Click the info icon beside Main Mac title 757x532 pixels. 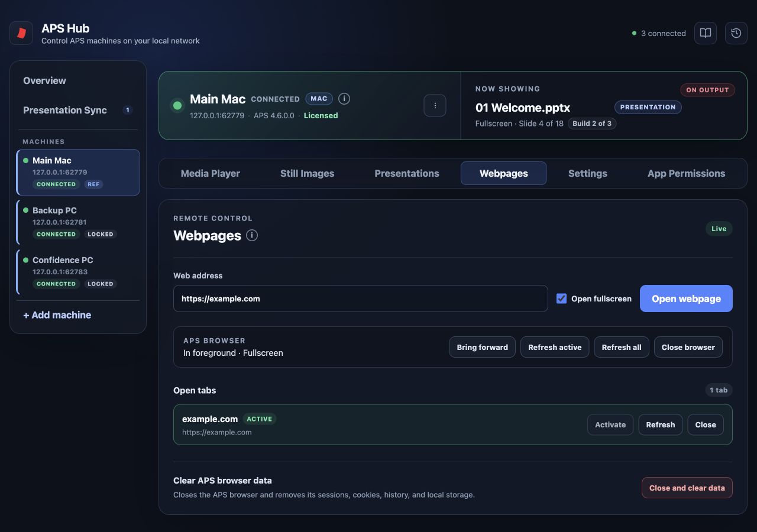[344, 99]
